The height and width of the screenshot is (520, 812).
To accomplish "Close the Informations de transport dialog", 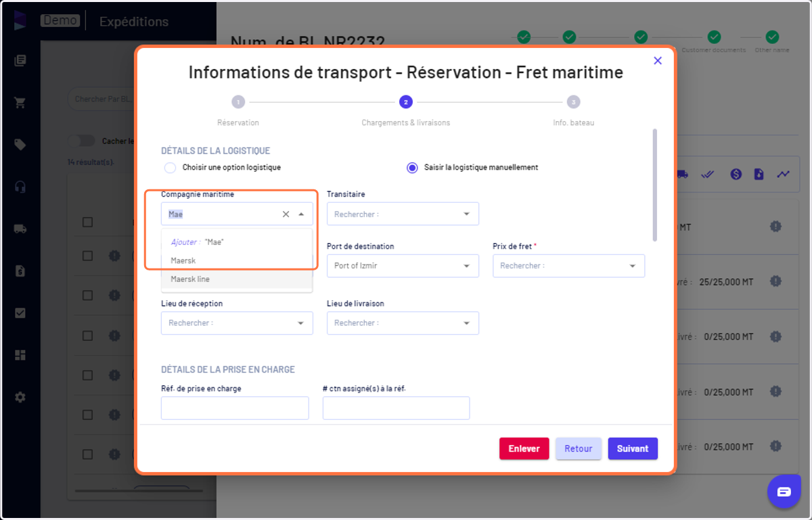I will click(x=658, y=61).
